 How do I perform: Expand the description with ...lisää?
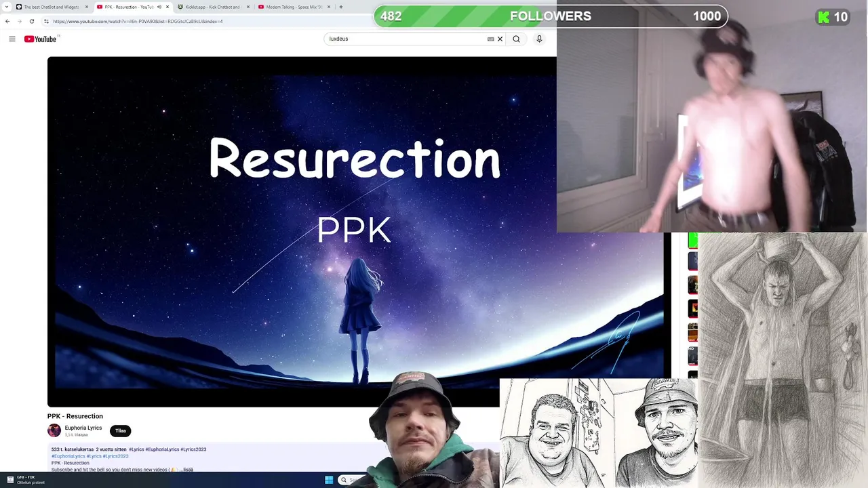(188, 470)
